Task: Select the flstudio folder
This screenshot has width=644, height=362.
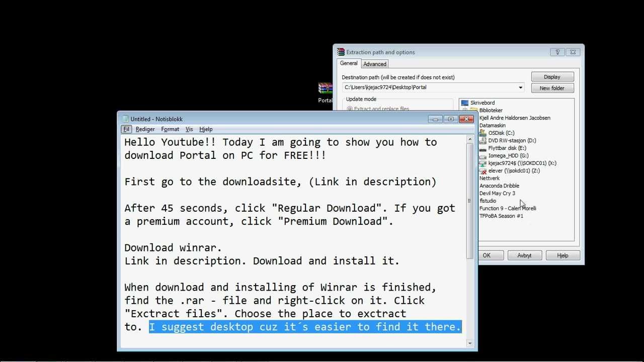Action: tap(488, 201)
